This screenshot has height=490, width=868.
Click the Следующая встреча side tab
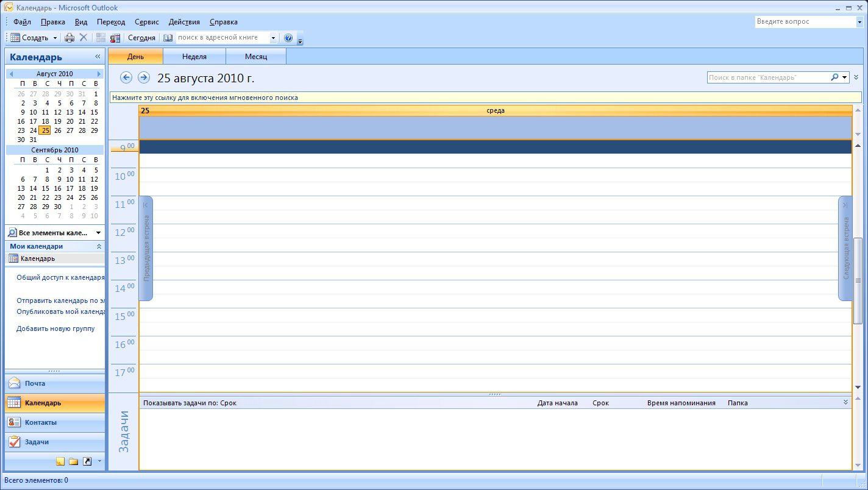(x=845, y=248)
